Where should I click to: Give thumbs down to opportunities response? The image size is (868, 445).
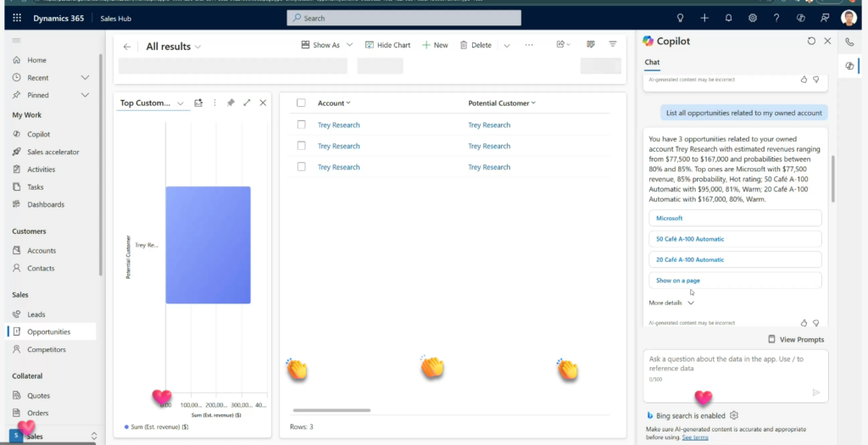pyautogui.click(x=816, y=323)
